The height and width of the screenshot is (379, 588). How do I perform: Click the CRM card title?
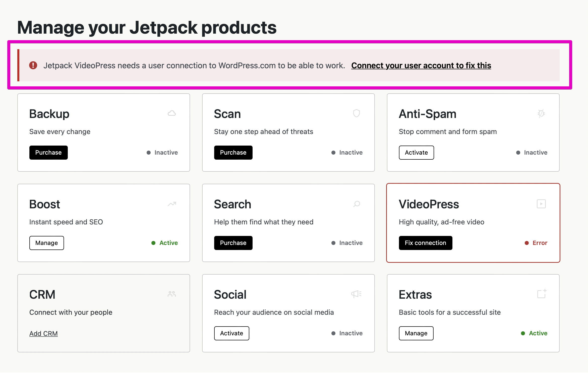click(x=42, y=294)
